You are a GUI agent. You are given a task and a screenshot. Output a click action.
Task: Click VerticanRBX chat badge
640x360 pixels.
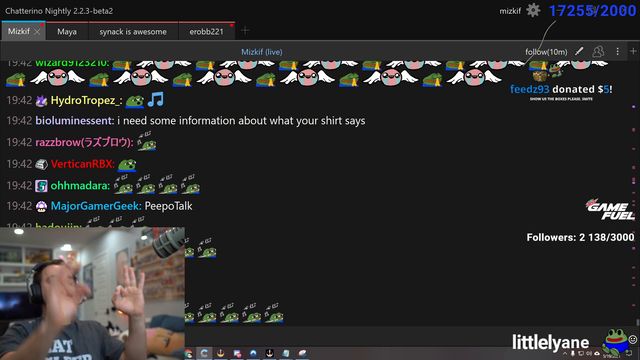41,164
